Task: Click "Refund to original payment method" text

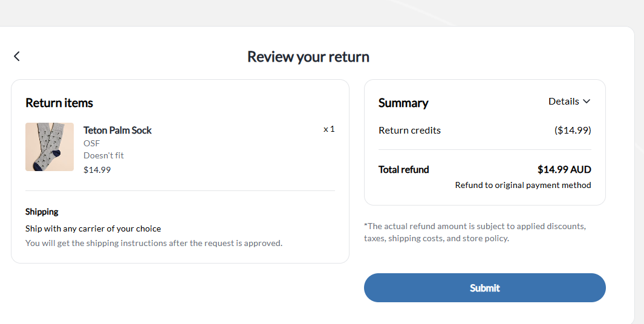Action: click(523, 185)
